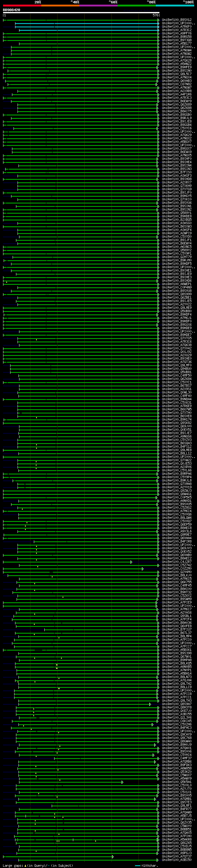
Task: Select hit label UniRef100_A5AKR8
Action: point(177,839)
